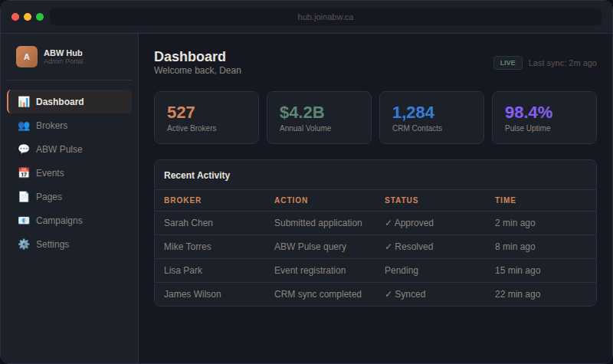Image resolution: width=613 pixels, height=364 pixels.
Task: Click the Approved status cell
Action: [409, 223]
